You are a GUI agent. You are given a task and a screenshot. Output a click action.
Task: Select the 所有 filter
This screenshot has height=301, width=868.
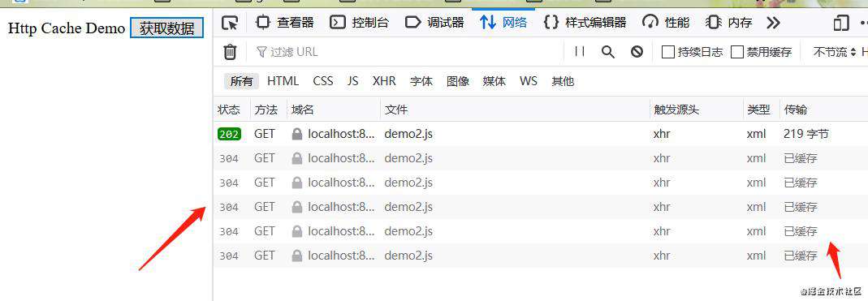point(241,81)
